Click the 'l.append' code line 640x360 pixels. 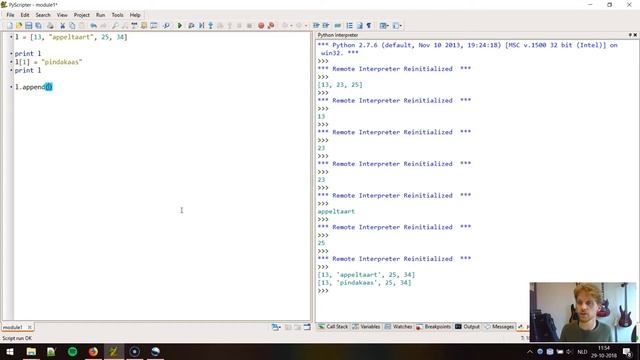(33, 87)
